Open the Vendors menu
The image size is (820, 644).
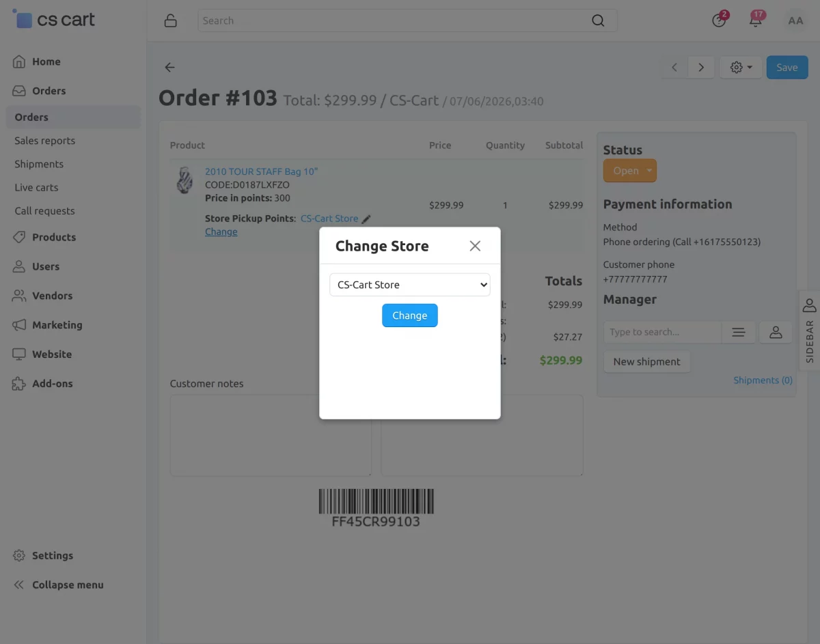52,296
